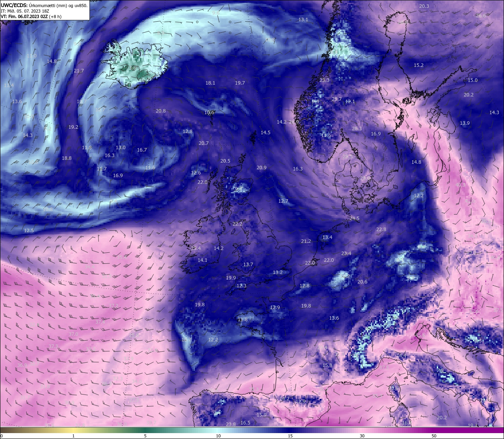Click the map value 24.5

[354, 219]
